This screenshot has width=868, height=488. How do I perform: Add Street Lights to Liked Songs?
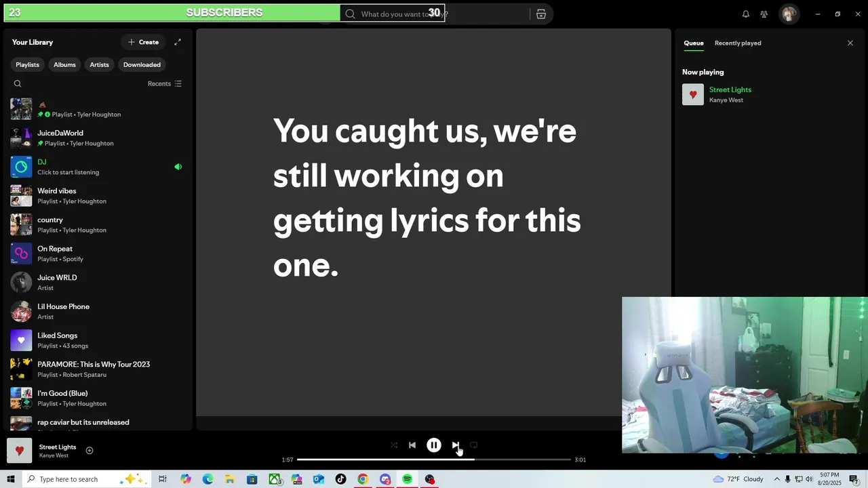click(x=90, y=451)
